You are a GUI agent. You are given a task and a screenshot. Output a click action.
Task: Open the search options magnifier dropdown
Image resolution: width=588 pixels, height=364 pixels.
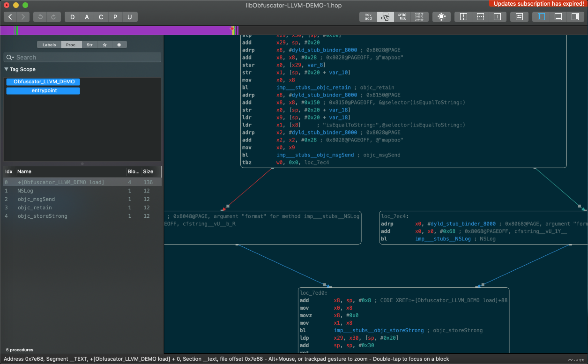click(x=10, y=58)
